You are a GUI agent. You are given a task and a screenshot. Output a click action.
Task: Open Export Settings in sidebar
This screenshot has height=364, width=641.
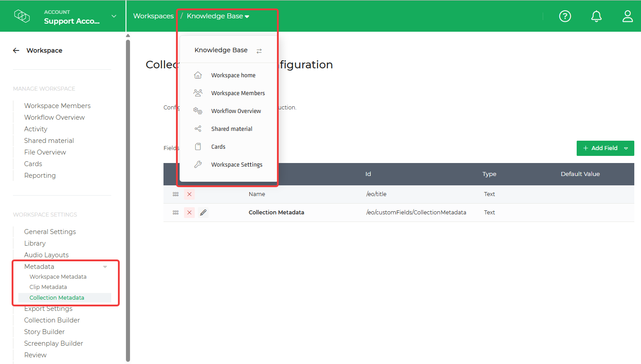[x=48, y=309]
